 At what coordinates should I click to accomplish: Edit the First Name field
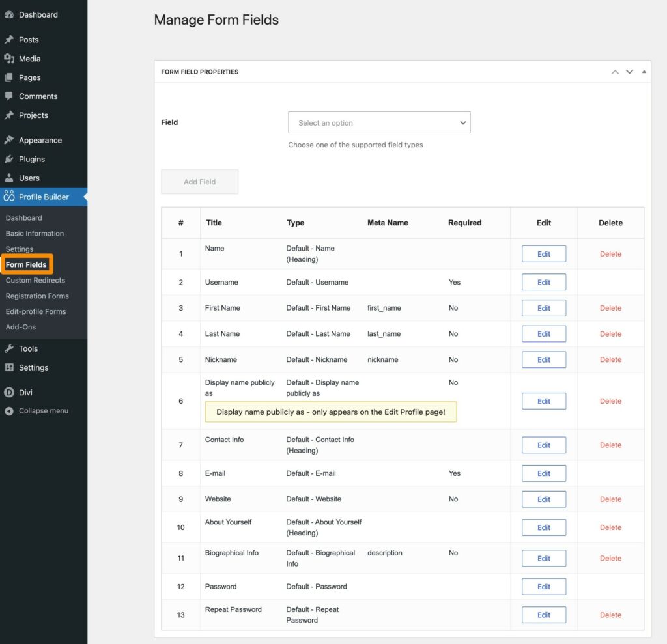(x=544, y=308)
